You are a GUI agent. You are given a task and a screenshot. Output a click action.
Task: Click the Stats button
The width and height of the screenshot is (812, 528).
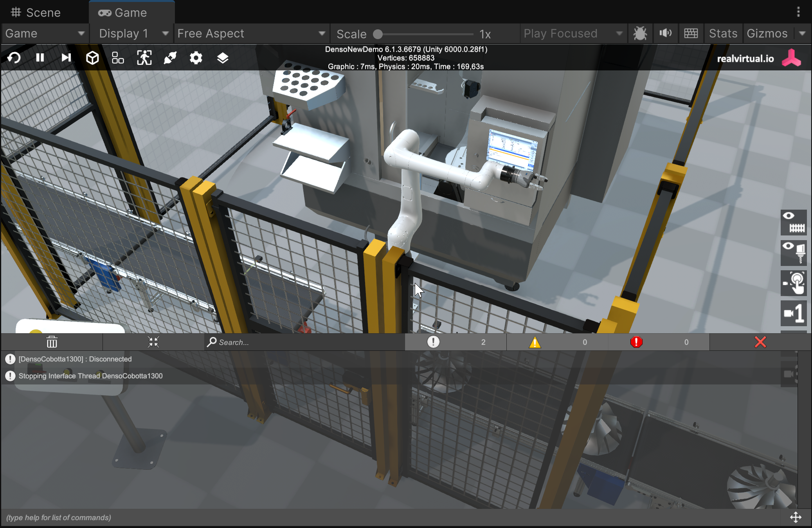coord(723,34)
